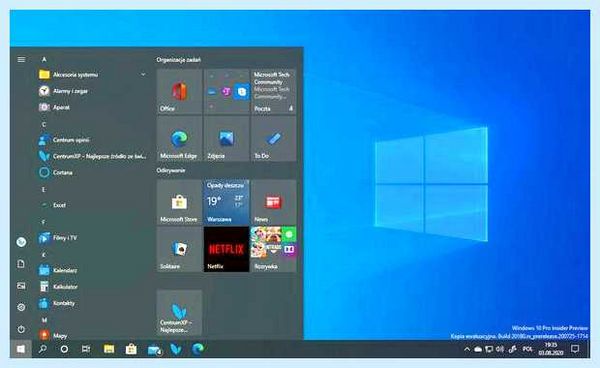Open the user account icon in Start sidebar
Viewport: 600px width, 368px height.
21,242
